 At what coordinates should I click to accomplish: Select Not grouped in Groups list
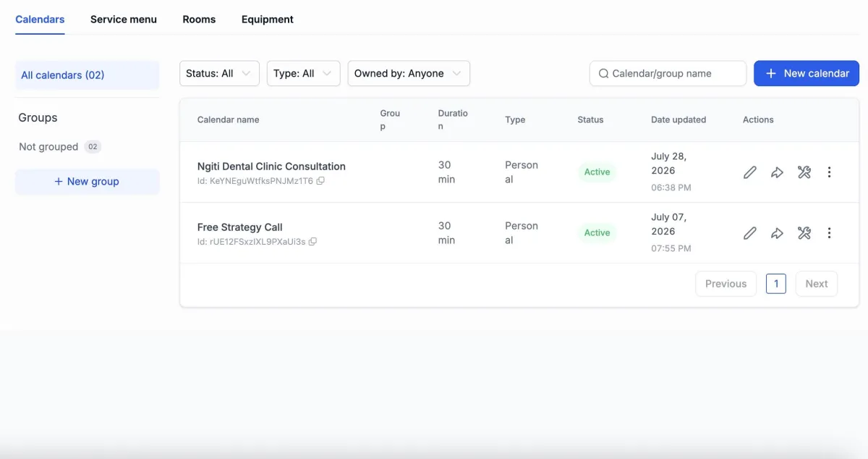[x=60, y=147]
